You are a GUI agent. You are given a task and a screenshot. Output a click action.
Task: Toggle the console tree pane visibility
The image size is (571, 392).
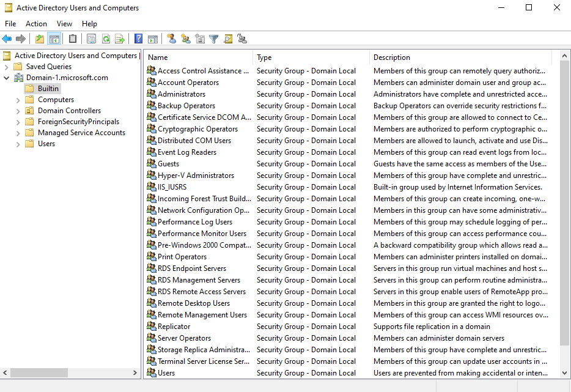click(x=54, y=39)
